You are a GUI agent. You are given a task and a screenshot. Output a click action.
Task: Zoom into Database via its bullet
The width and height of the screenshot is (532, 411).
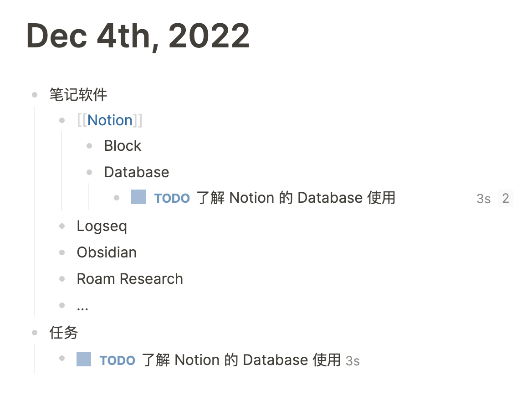point(89,172)
